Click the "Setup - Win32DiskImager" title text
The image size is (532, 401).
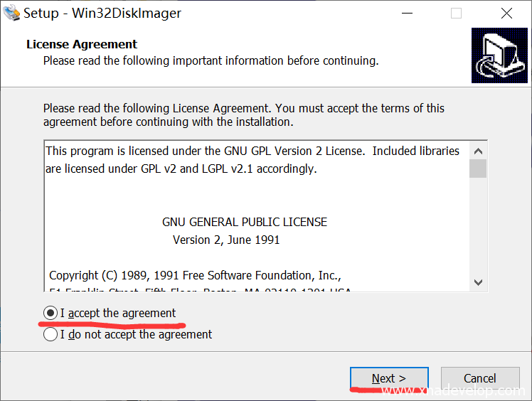tap(102, 14)
